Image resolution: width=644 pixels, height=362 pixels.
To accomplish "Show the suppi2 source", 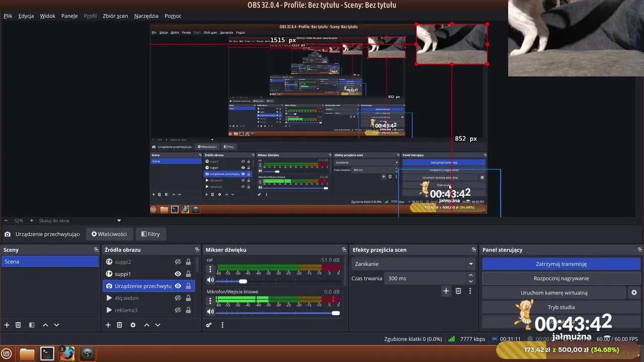I will [178, 262].
